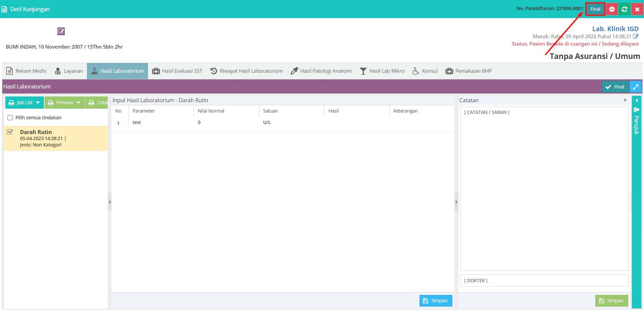Click the patient edit pencil icon
The image size is (644, 310).
click(61, 31)
